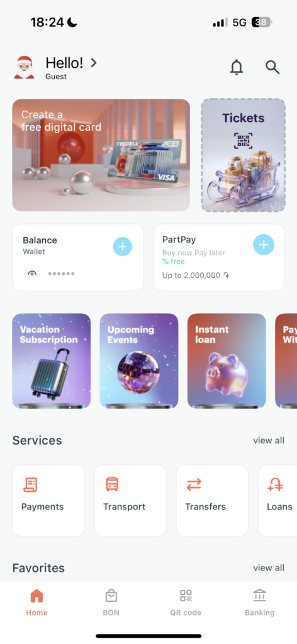Screen dimensions: 297x644
Task: Add funds using Balance plus button
Action: (123, 247)
